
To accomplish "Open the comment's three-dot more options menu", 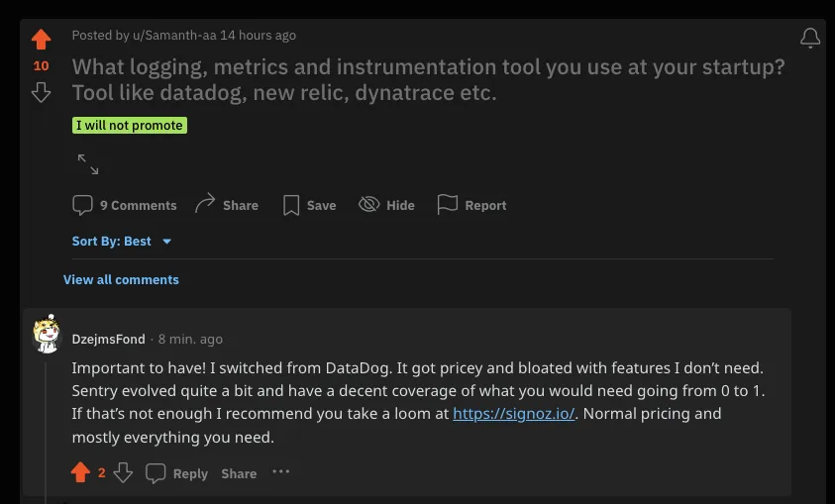I will (x=280, y=471).
